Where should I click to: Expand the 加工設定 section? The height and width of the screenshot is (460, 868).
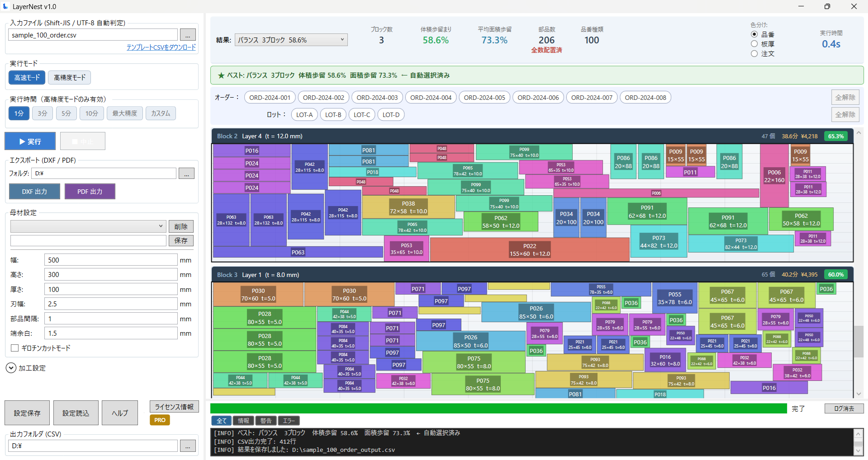[11, 368]
